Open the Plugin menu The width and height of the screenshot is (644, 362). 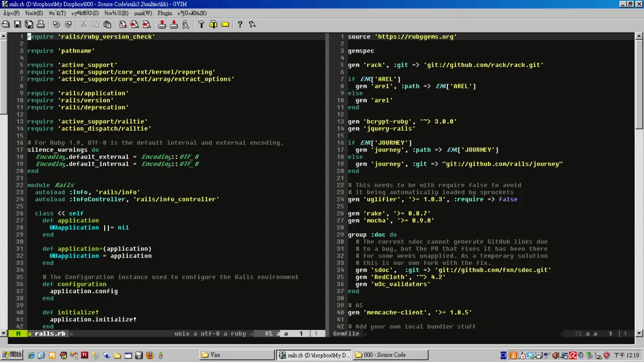click(x=165, y=13)
